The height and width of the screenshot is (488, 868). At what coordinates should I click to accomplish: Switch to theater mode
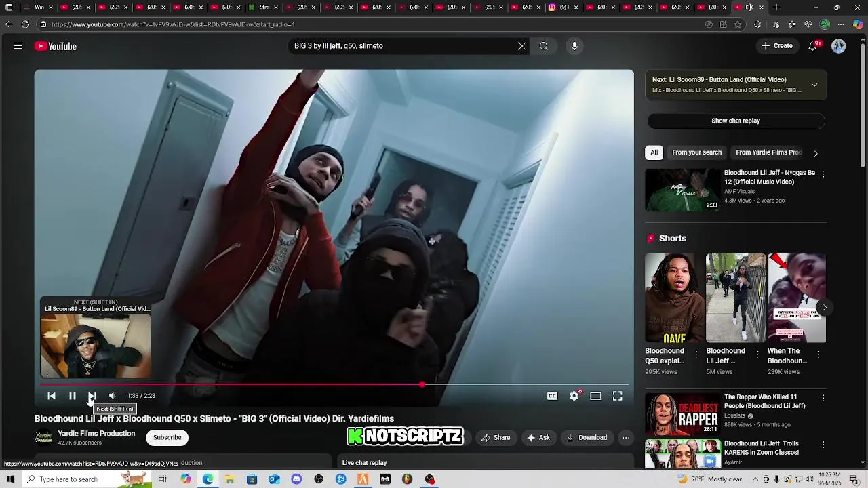click(596, 396)
